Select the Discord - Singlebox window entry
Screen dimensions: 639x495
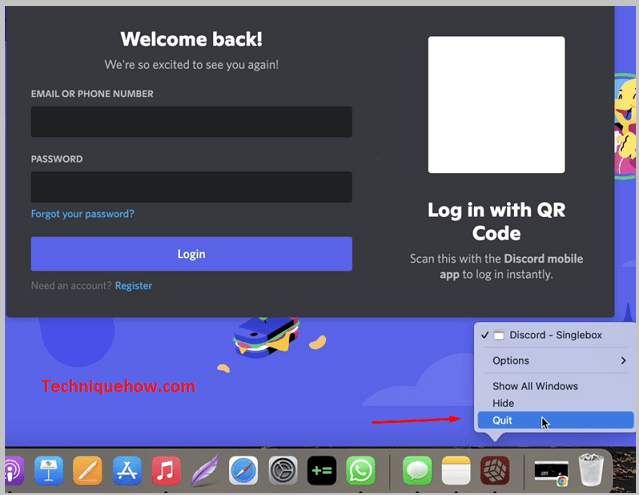[555, 335]
